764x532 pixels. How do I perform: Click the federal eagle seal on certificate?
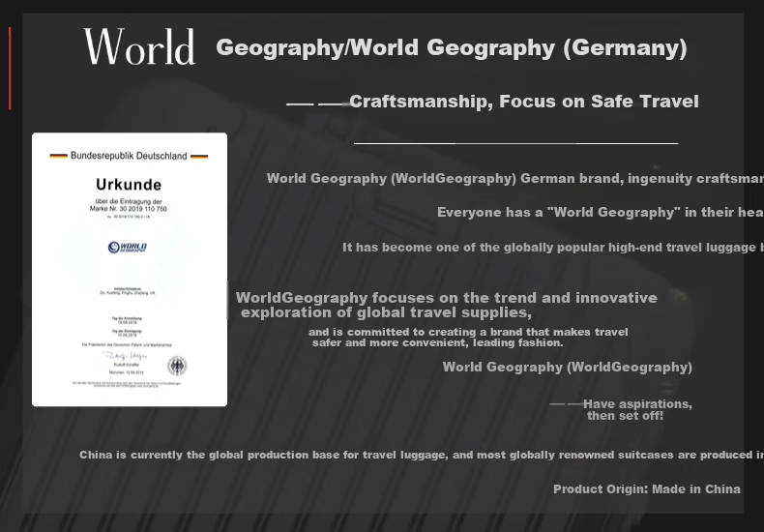177,366
